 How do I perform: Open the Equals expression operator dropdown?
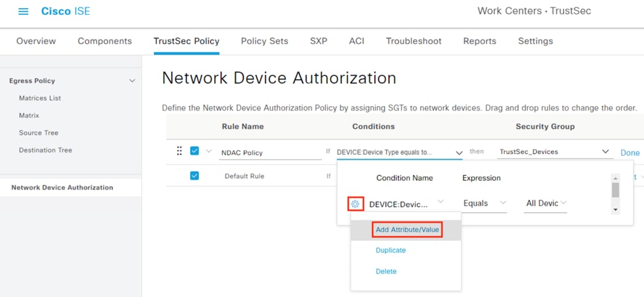[x=484, y=203]
